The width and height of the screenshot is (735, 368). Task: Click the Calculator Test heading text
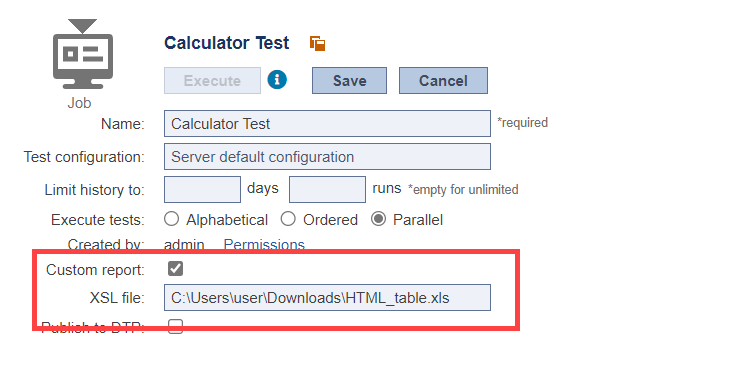pos(226,43)
